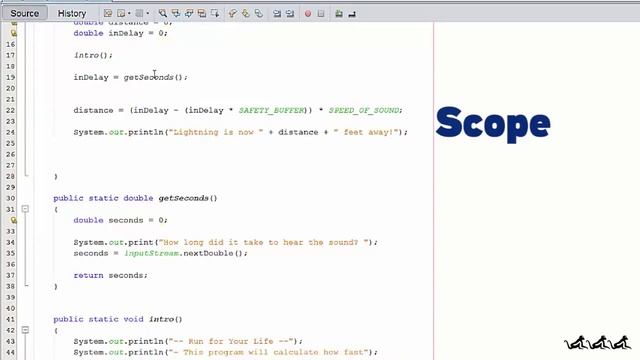The image size is (640, 360).
Task: Click the 'How long did it take' string
Action: (x=264, y=242)
